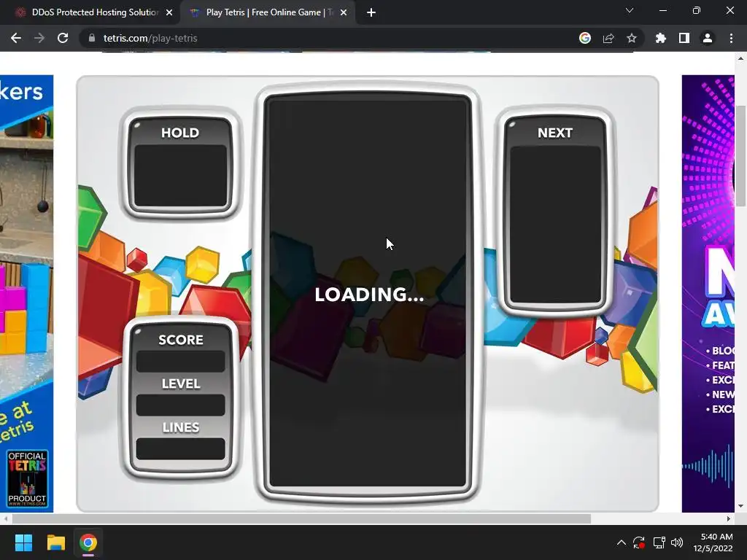The image size is (747, 560).
Task: Click the Chrome taskbar icon
Action: 88,542
